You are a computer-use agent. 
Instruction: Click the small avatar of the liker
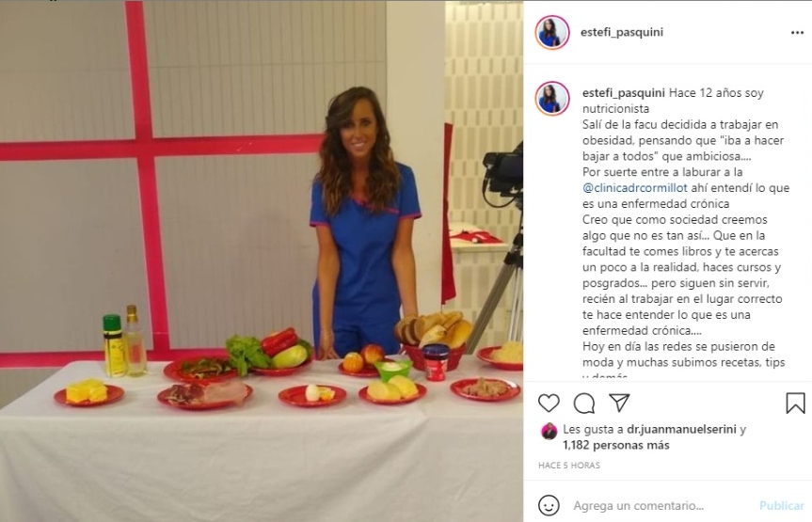tap(549, 431)
